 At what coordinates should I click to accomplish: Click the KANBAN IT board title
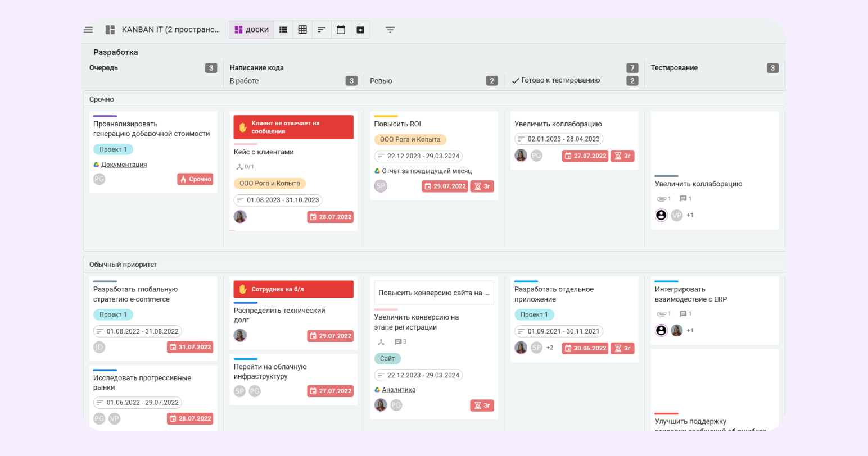click(170, 30)
